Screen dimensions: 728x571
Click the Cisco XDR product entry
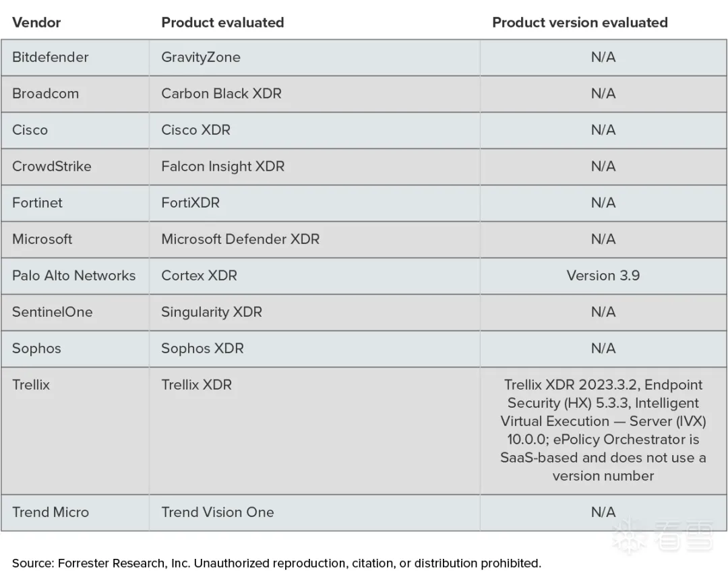click(195, 130)
